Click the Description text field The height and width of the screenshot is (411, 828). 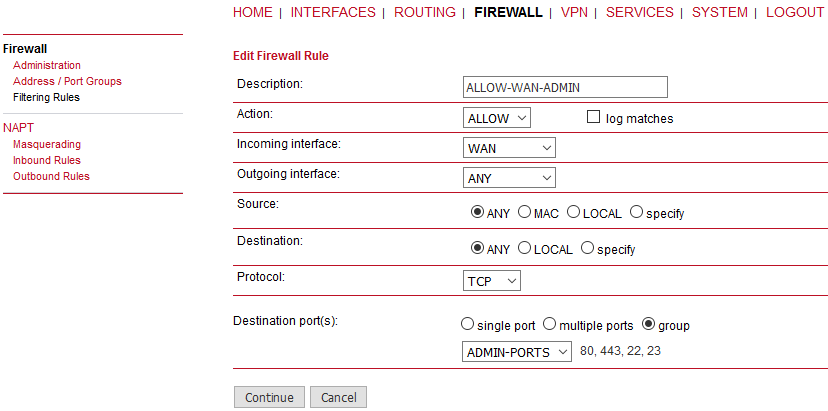565,87
